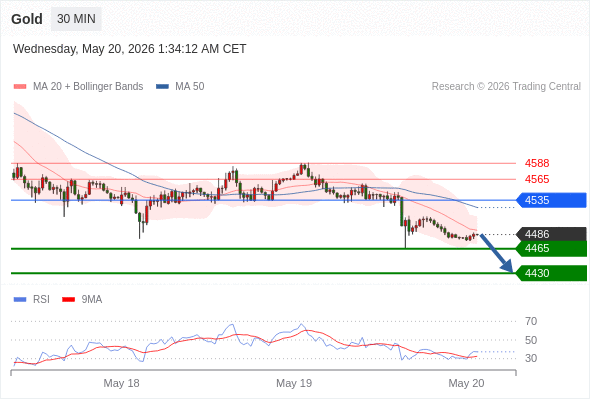590x400 pixels.
Task: Click the 9MA legend label
Action: point(92,300)
